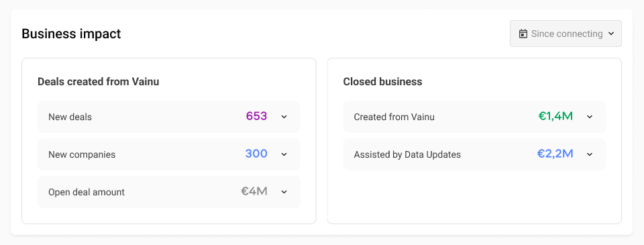The image size is (644, 245).
Task: Select the Assisted by Data Updates label
Action: [x=407, y=154]
